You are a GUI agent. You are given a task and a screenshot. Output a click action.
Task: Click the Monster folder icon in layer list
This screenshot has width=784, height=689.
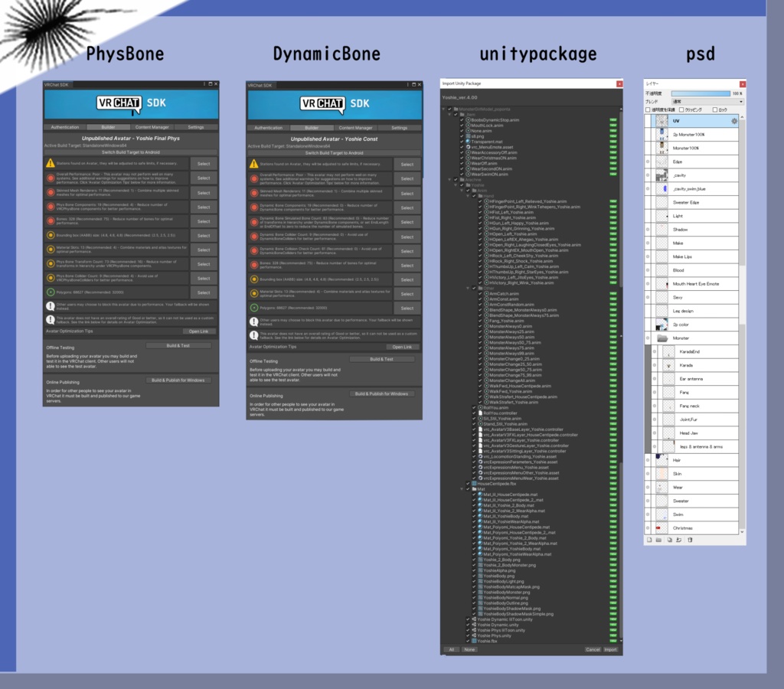pos(662,338)
